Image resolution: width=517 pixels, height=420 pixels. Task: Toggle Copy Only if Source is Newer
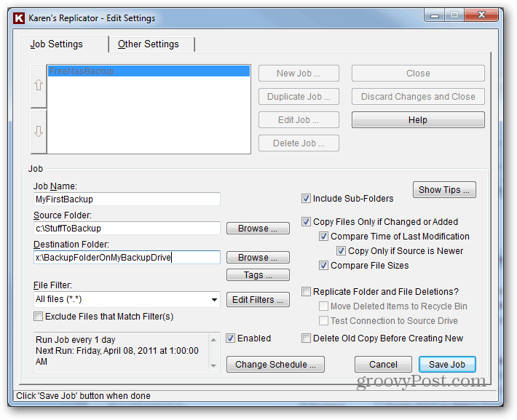point(341,251)
